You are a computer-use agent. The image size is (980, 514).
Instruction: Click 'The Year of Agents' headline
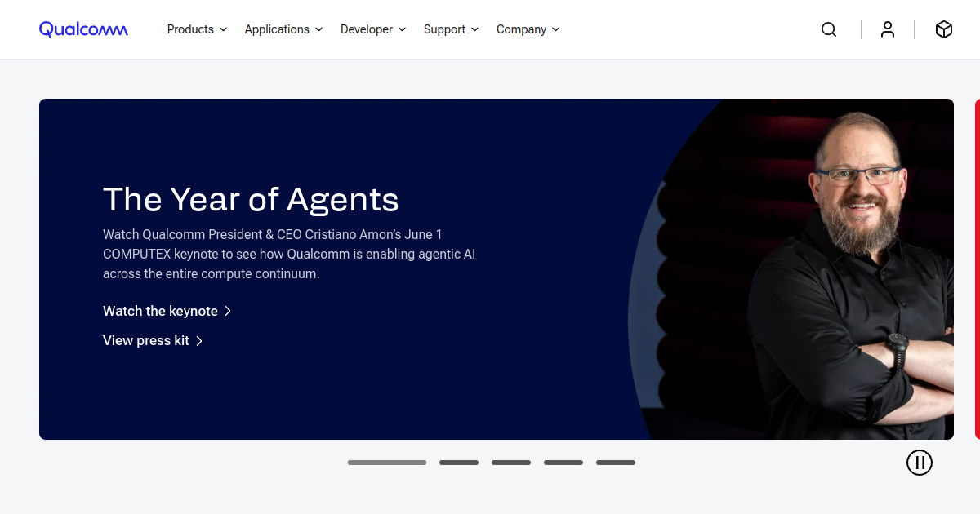(251, 199)
